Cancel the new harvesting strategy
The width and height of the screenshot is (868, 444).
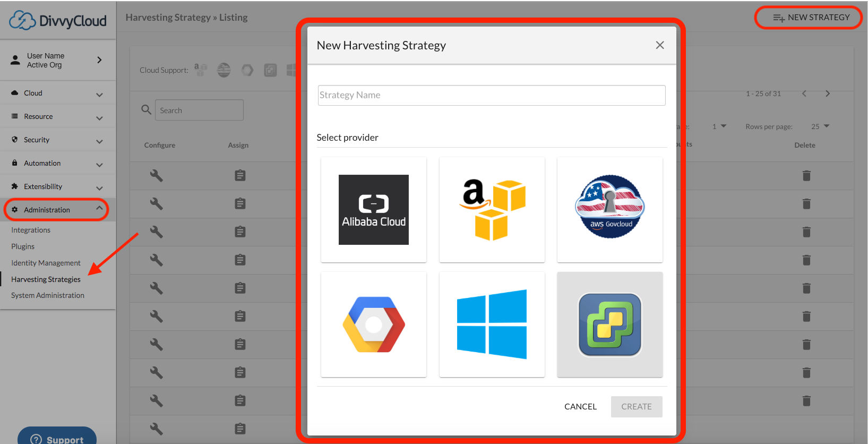tap(580, 406)
